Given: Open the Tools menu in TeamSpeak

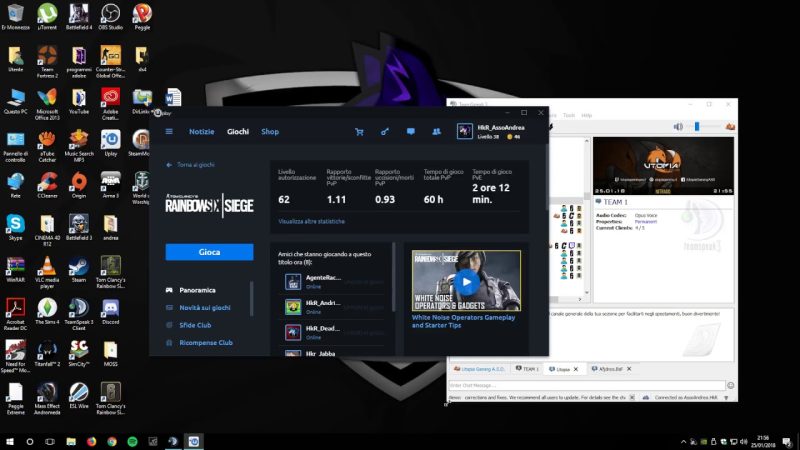Looking at the screenshot, I should click(569, 115).
